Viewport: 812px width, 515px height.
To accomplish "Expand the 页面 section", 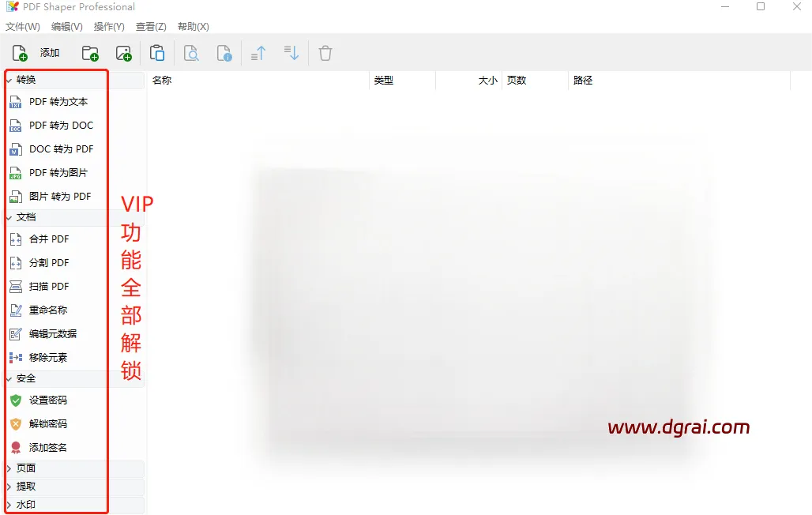I will point(9,468).
